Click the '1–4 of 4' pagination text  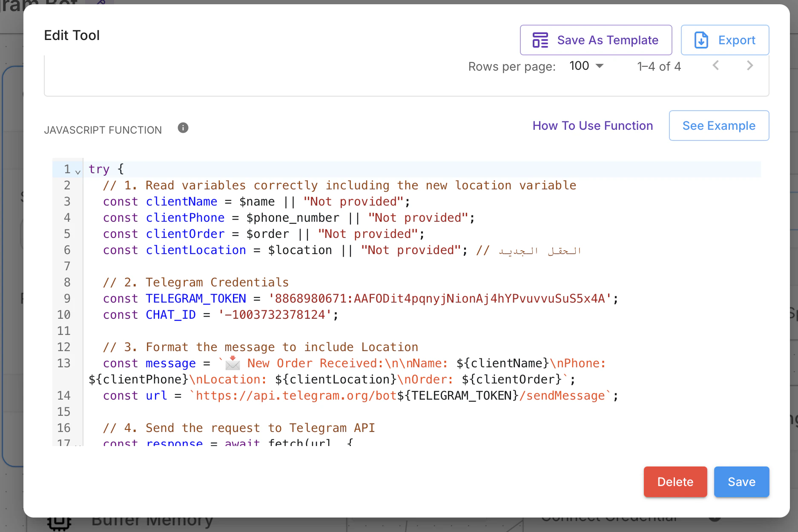pyautogui.click(x=659, y=66)
